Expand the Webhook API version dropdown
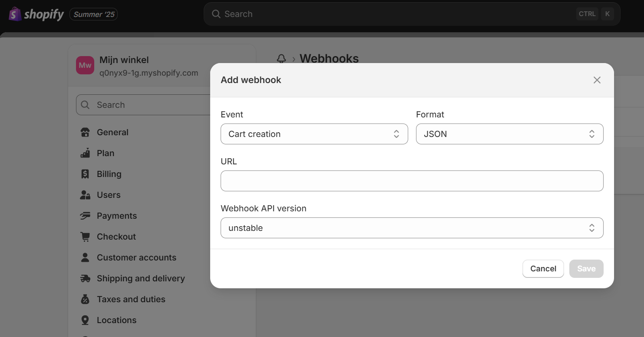This screenshot has height=337, width=644. [412, 228]
